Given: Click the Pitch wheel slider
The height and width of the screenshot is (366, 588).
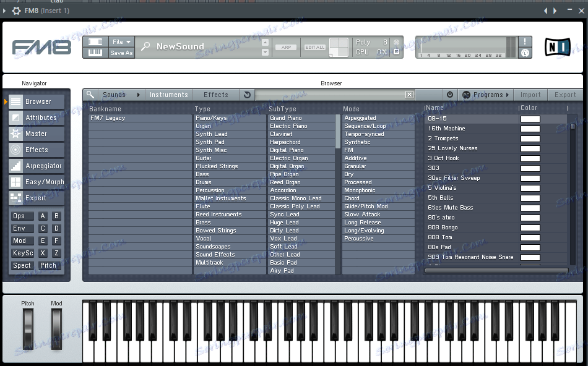Looking at the screenshot, I should pyautogui.click(x=28, y=329).
